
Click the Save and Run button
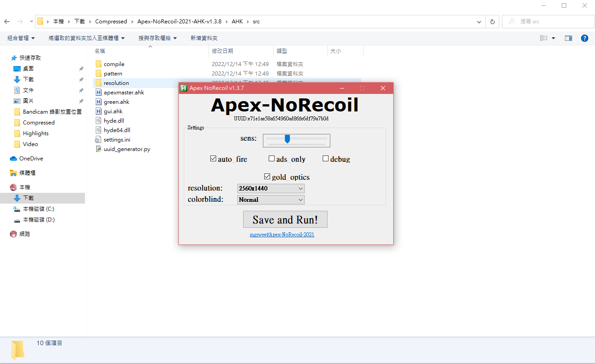pyautogui.click(x=285, y=219)
